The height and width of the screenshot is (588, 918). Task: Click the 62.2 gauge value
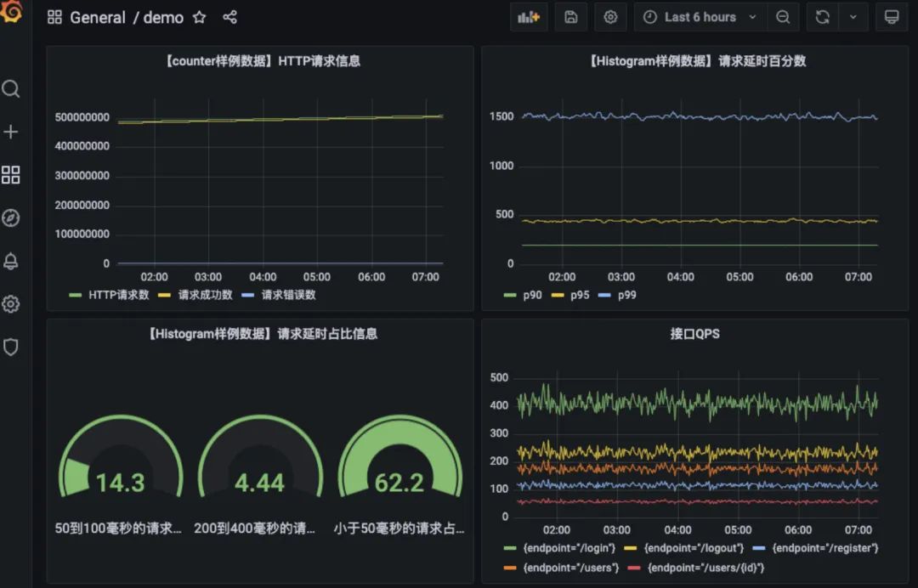399,483
